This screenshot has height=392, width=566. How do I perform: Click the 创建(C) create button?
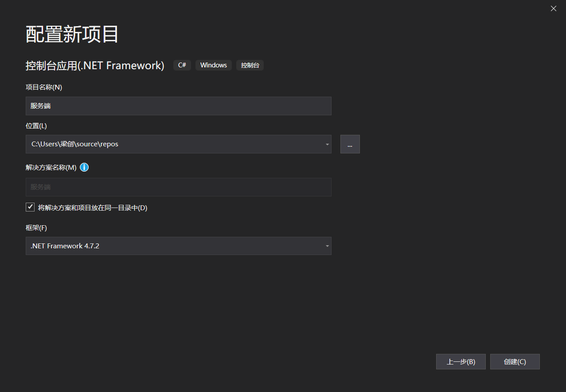pyautogui.click(x=515, y=361)
